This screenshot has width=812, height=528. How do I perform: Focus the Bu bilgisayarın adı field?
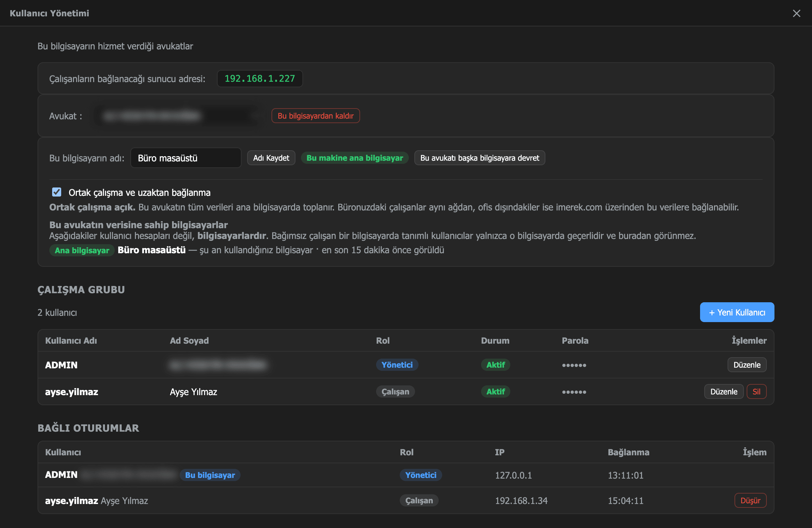point(186,158)
